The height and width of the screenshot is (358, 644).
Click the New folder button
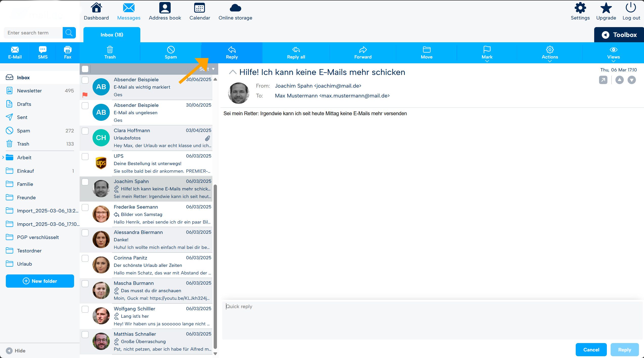(x=40, y=281)
